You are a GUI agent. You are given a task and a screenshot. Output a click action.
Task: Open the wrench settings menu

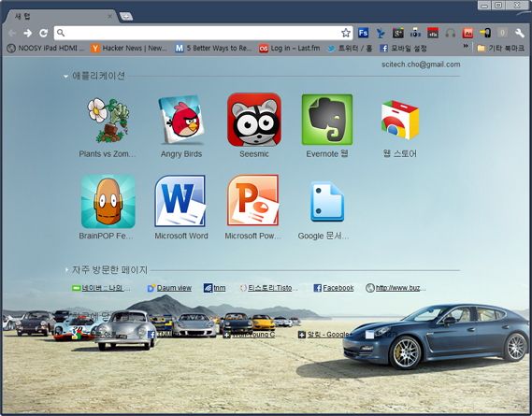pyautogui.click(x=520, y=33)
